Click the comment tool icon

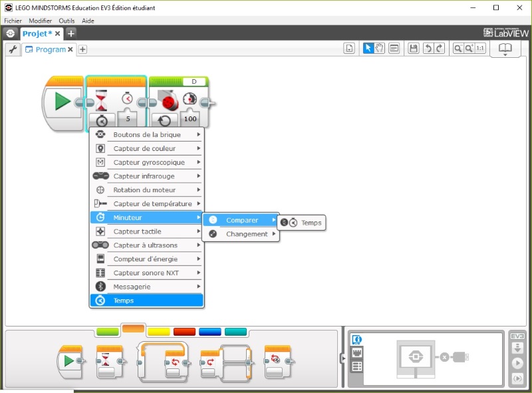pos(394,48)
